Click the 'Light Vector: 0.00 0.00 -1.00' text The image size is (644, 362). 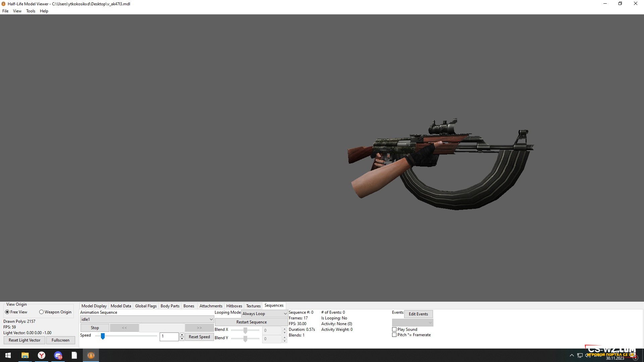click(28, 333)
